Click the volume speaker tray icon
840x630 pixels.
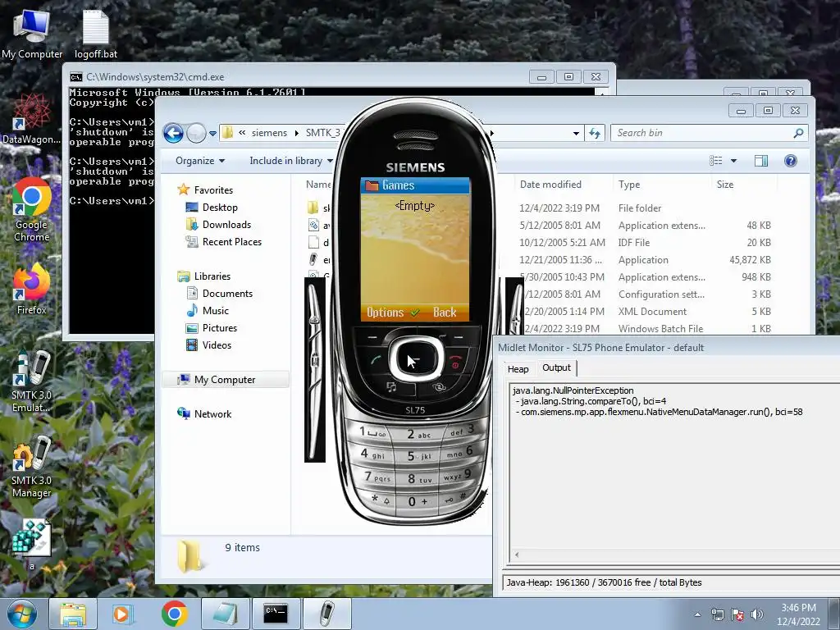coord(756,614)
